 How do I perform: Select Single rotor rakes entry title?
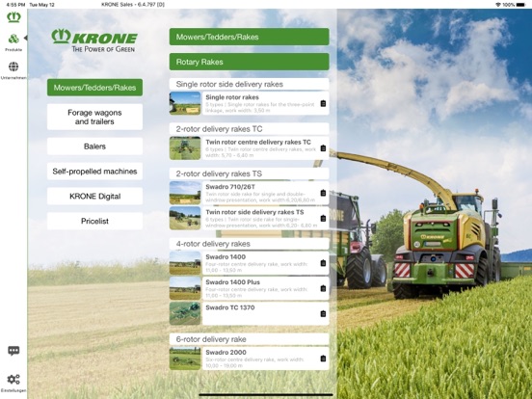232,97
